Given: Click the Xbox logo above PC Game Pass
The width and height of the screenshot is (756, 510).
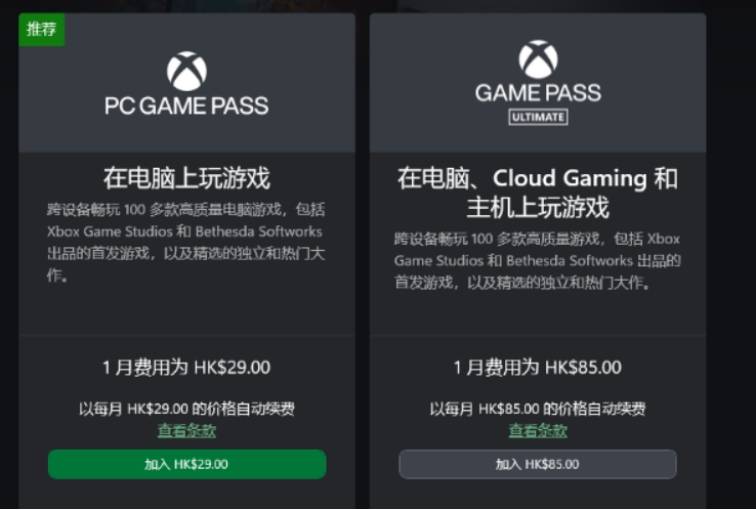Looking at the screenshot, I should pos(186,71).
